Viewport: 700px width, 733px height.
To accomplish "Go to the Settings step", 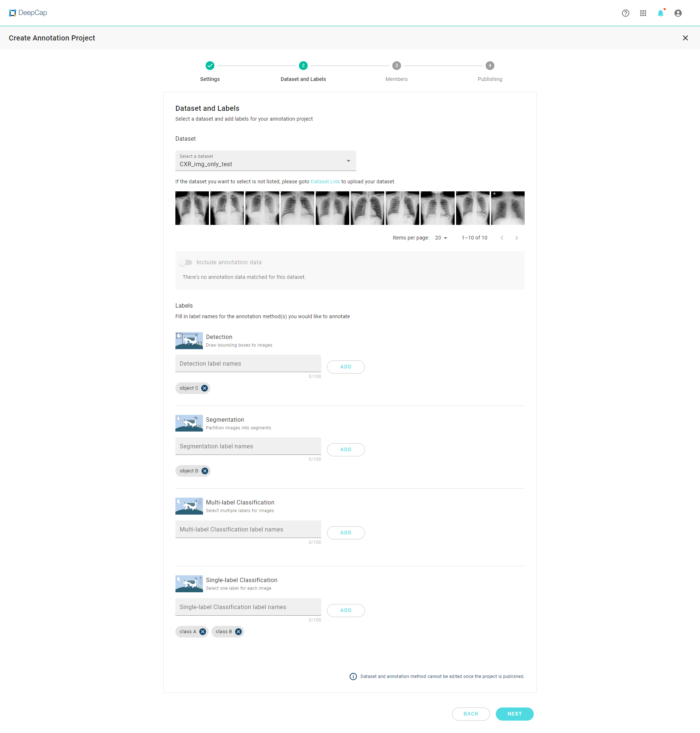I will [210, 66].
